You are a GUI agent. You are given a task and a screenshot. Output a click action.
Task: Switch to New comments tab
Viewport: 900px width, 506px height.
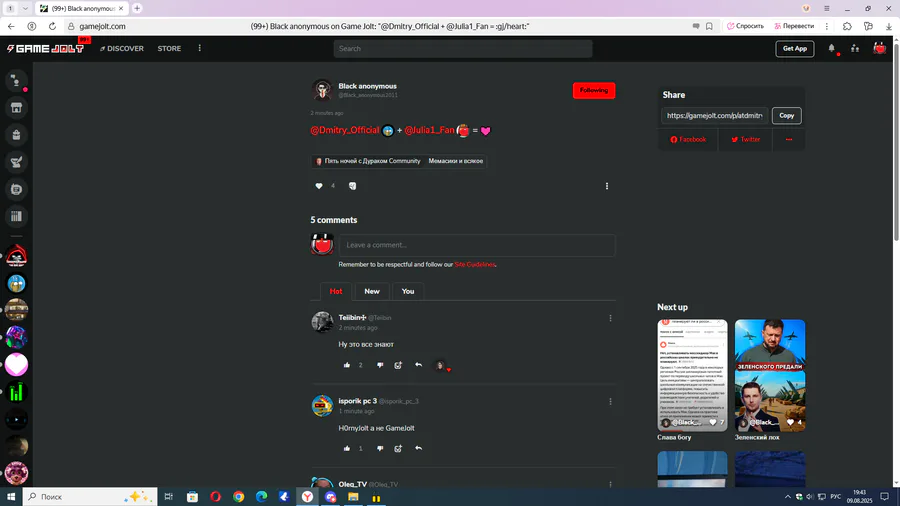[x=372, y=291]
